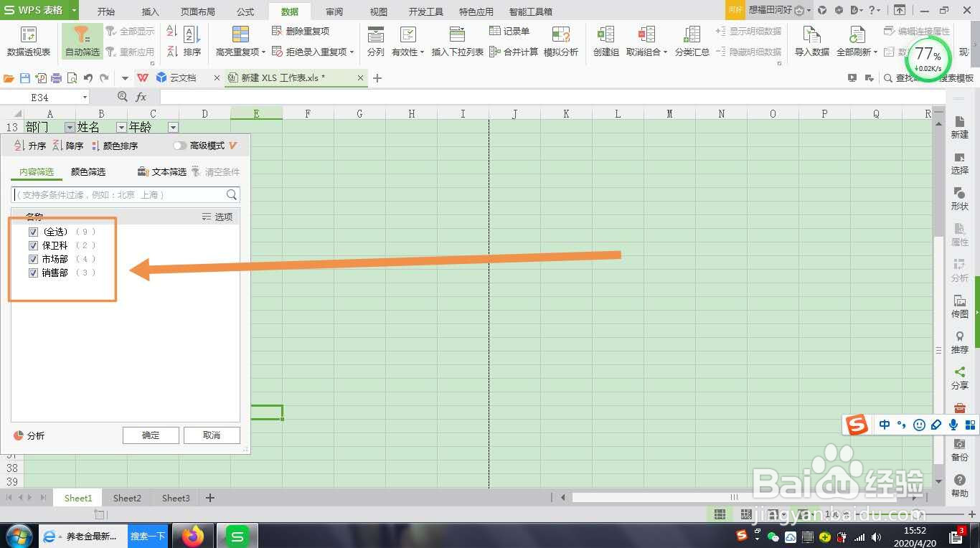Switch to the 页面布局 ribbon tab
Image resolution: width=980 pixels, height=548 pixels.
(198, 11)
